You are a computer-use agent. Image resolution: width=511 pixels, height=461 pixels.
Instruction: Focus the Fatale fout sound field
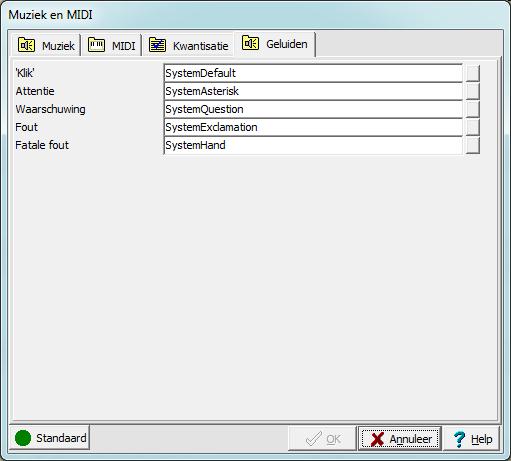coord(313,145)
